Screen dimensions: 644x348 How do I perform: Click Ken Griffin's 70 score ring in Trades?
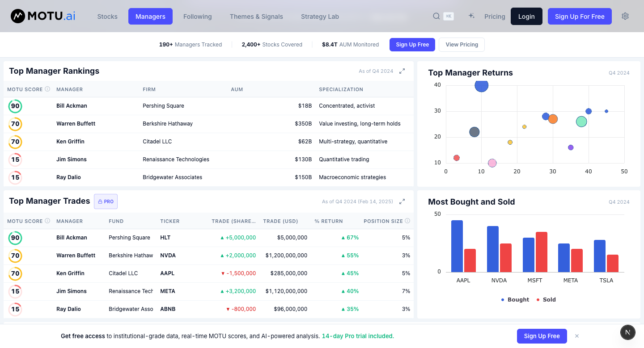(x=15, y=274)
